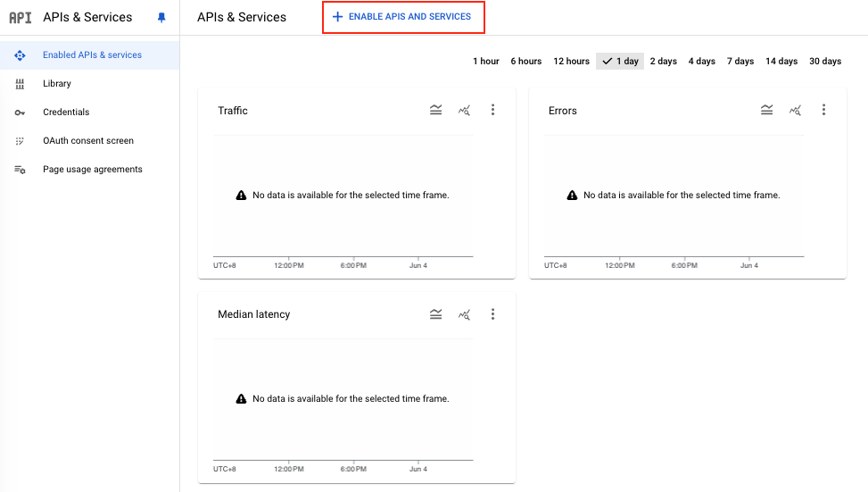Click the Errors chart title

tap(562, 110)
